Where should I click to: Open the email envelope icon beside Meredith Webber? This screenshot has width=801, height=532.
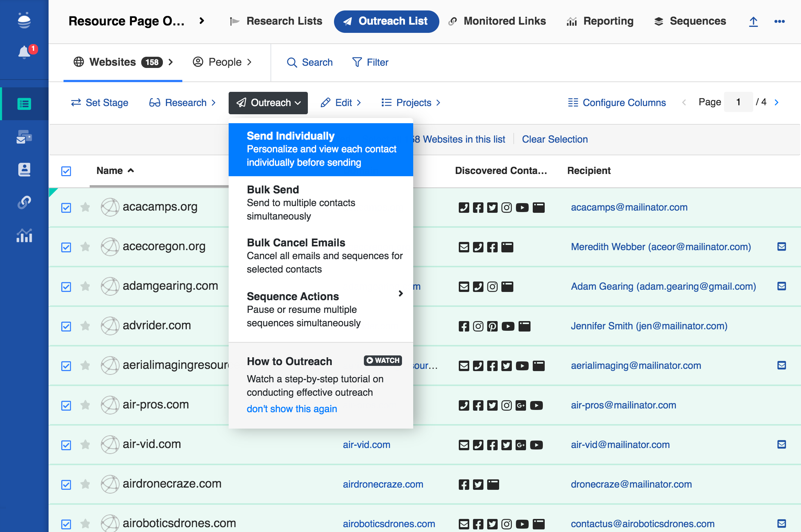click(782, 246)
